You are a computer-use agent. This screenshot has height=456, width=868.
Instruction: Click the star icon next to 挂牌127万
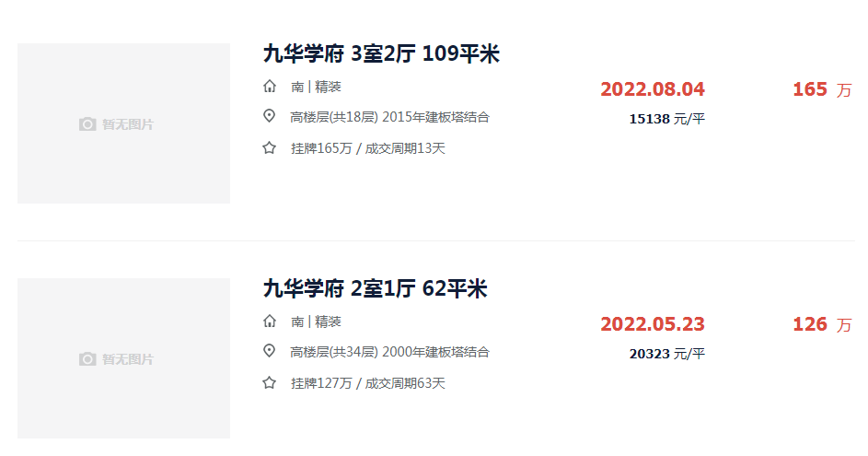pyautogui.click(x=269, y=383)
